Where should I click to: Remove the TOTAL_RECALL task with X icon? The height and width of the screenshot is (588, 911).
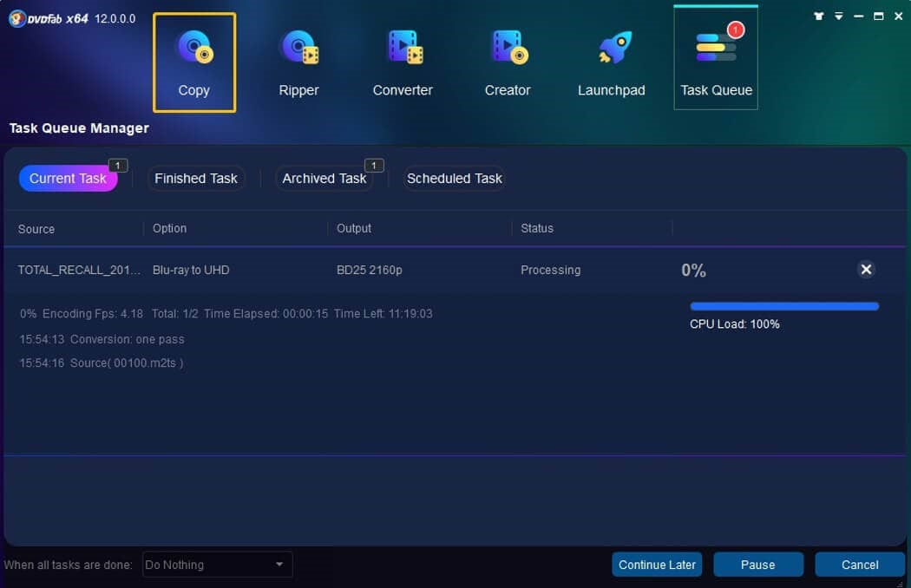pyautogui.click(x=866, y=270)
